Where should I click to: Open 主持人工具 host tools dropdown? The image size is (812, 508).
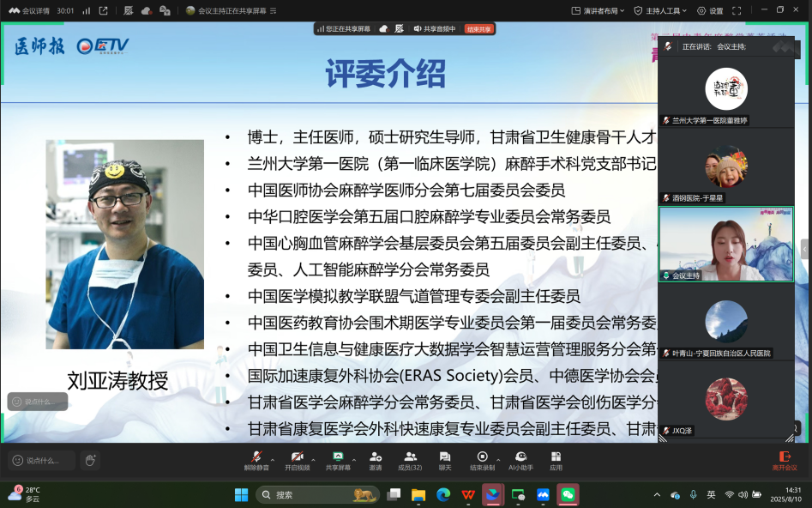661,10
